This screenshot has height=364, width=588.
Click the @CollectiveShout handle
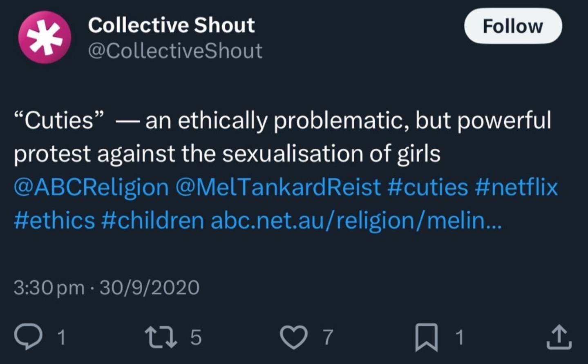coord(175,51)
